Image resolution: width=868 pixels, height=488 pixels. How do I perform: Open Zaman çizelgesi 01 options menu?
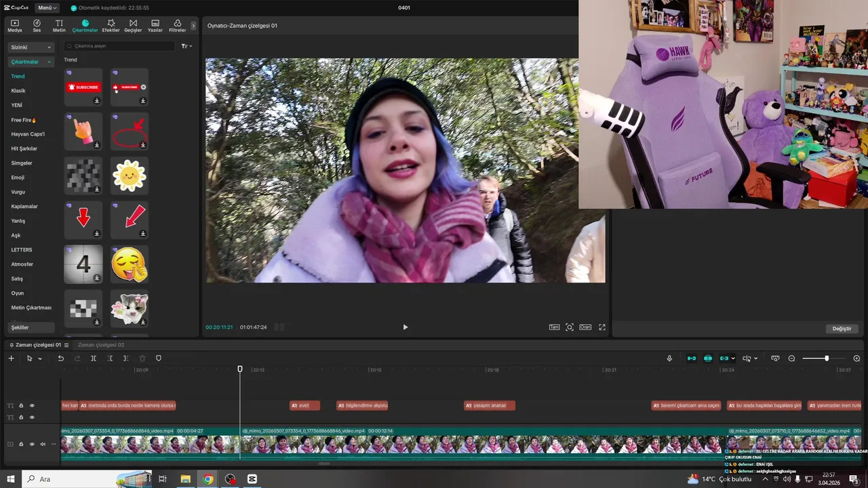[66, 345]
